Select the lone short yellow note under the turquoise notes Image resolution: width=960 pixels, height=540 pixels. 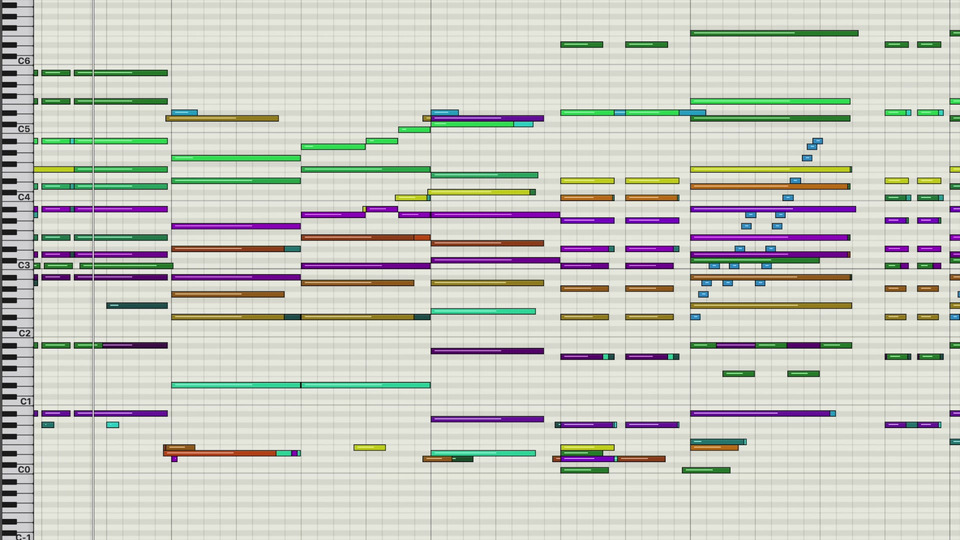coord(370,448)
